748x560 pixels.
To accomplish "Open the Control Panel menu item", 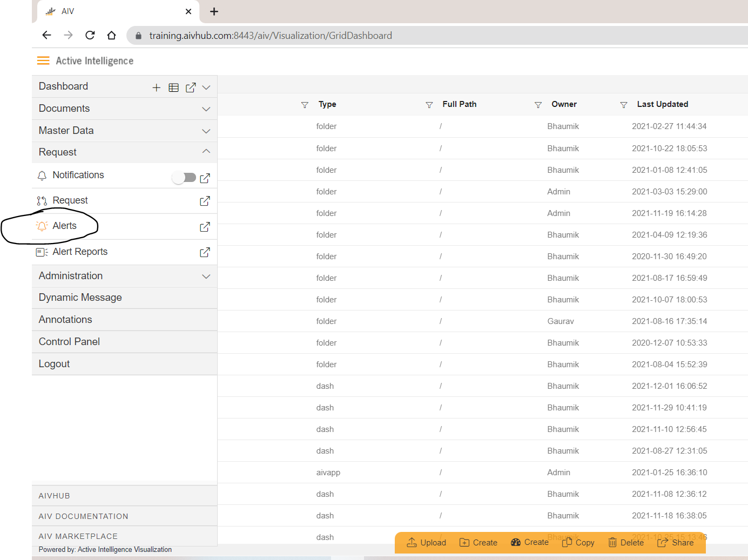I will click(x=125, y=342).
